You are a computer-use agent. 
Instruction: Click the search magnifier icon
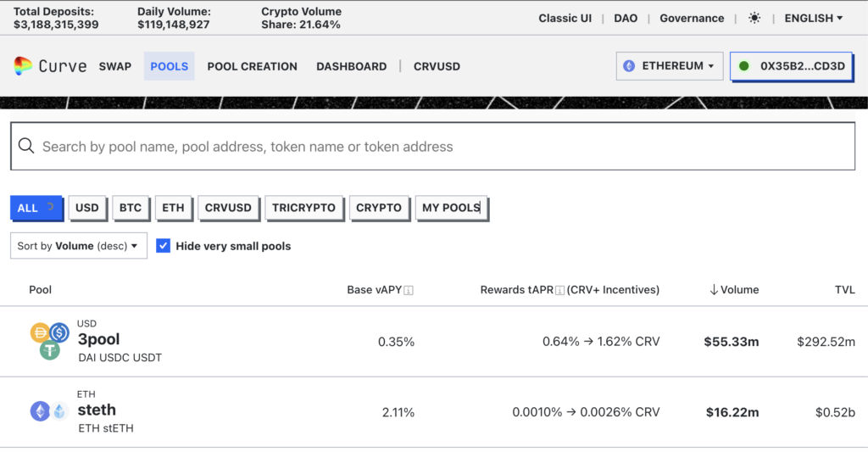[26, 146]
